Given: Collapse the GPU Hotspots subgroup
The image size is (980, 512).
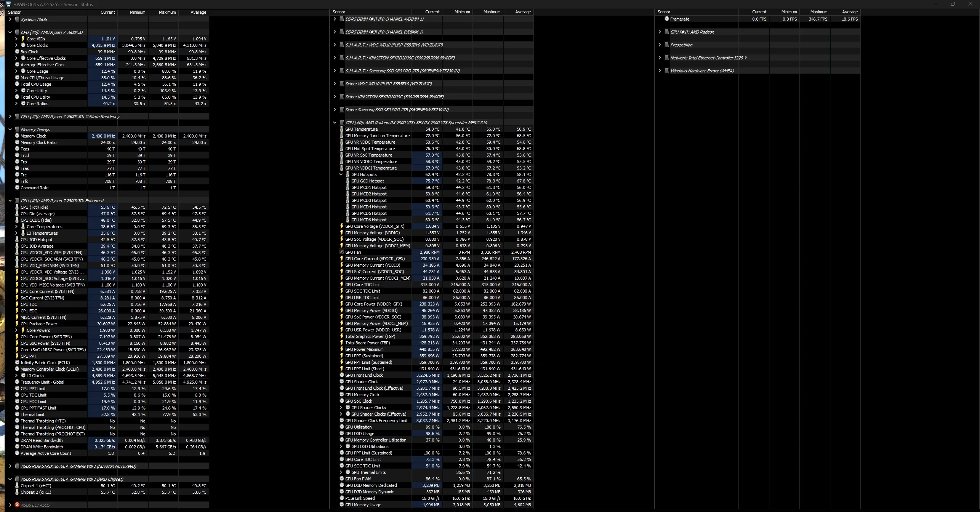Looking at the screenshot, I should click(341, 174).
